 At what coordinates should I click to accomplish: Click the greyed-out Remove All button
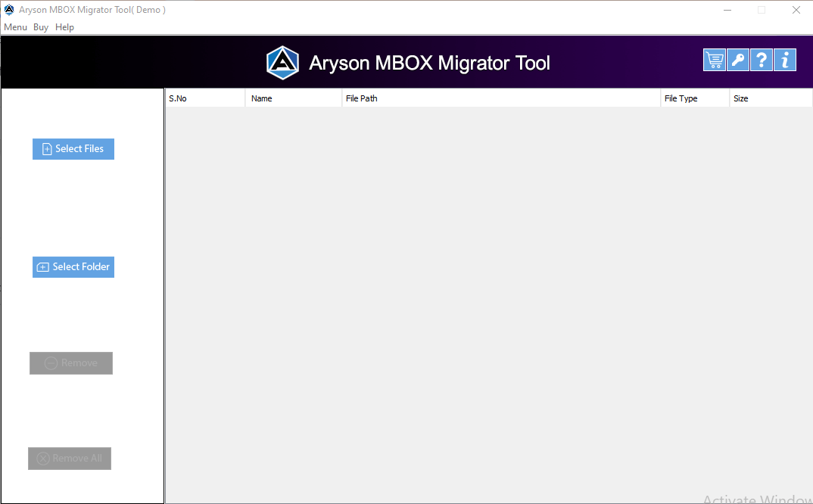point(70,459)
